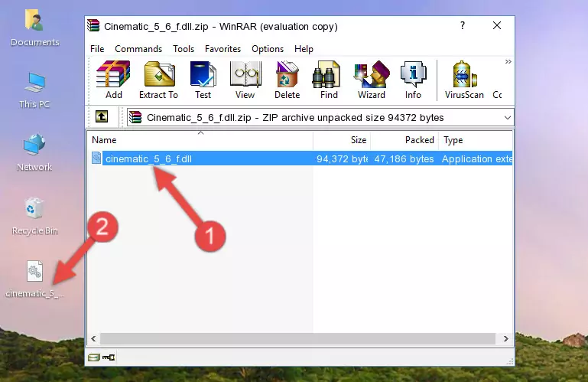Click the Delete toolbar icon
The height and width of the screenshot is (382, 588).
(x=288, y=80)
